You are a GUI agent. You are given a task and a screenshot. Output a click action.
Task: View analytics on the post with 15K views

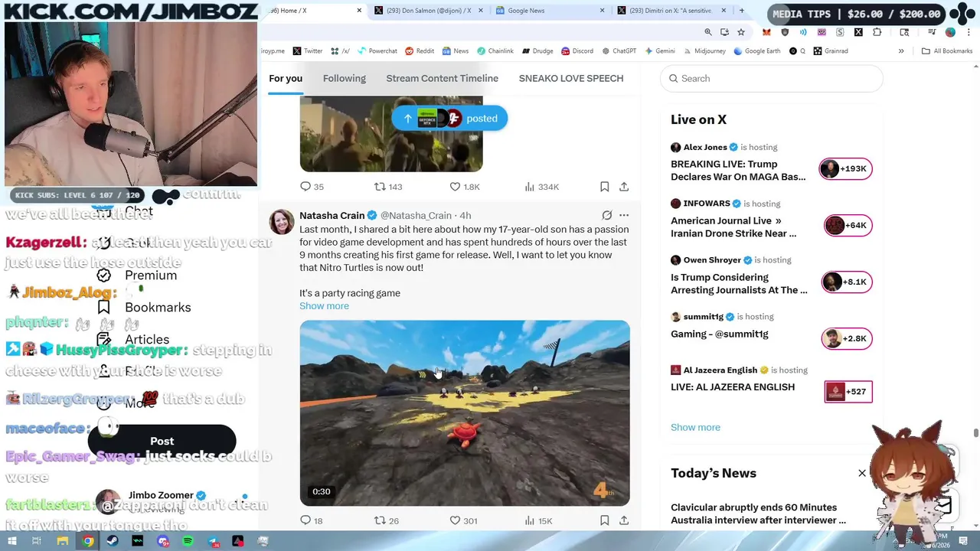(x=538, y=520)
